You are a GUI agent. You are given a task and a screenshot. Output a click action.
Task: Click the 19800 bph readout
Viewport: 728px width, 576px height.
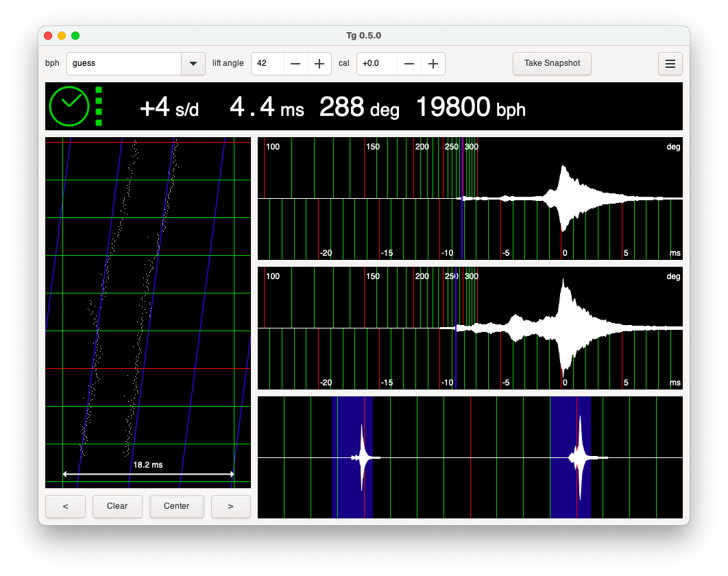(x=470, y=107)
